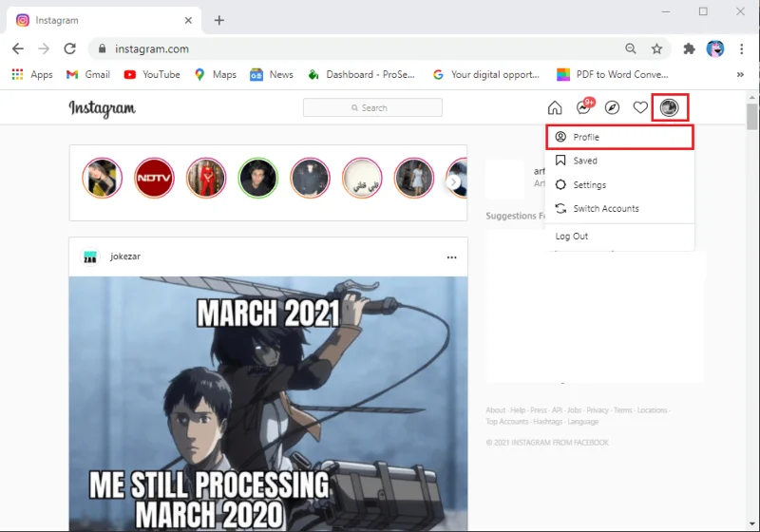Choose Switch Accounts in dropdown menu
Screen dimensions: 760x532
620,208
